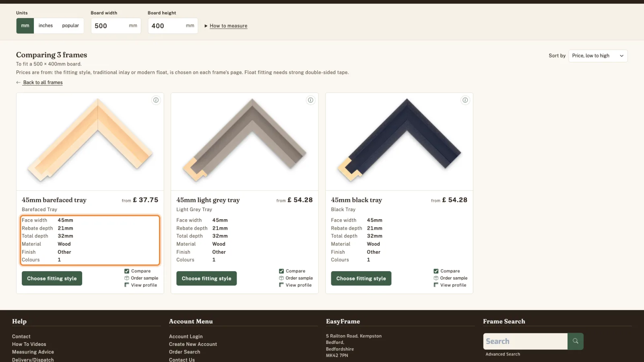
Task: Open the light grey tray frame image
Action: pos(245,142)
